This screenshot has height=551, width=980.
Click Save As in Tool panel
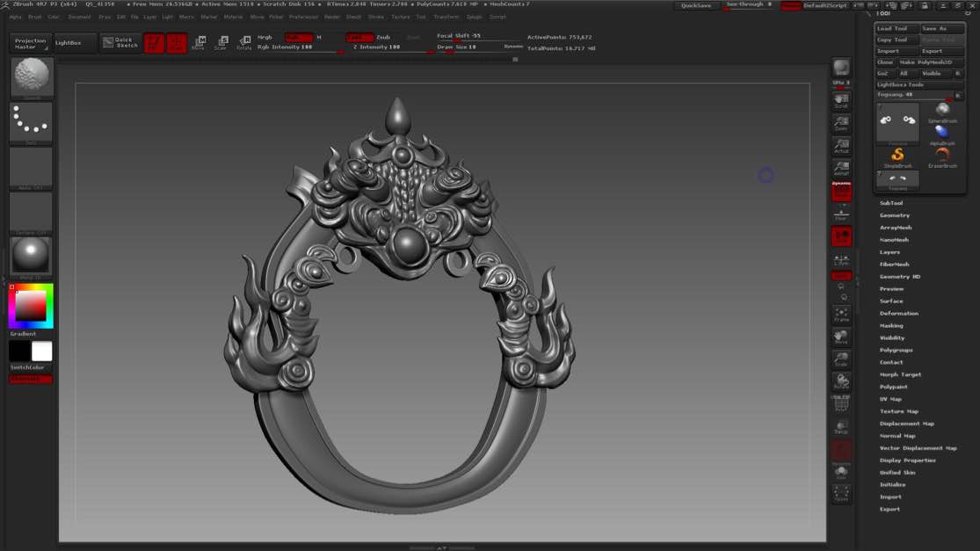942,29
